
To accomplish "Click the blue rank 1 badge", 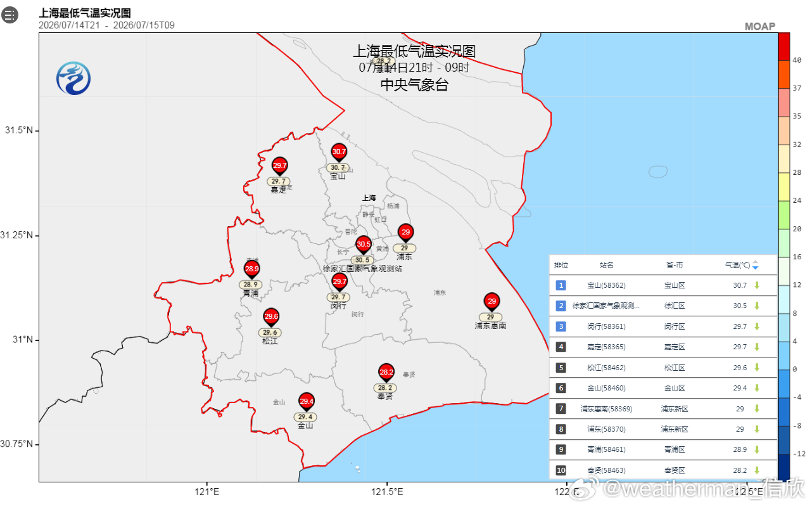I will tap(561, 285).
